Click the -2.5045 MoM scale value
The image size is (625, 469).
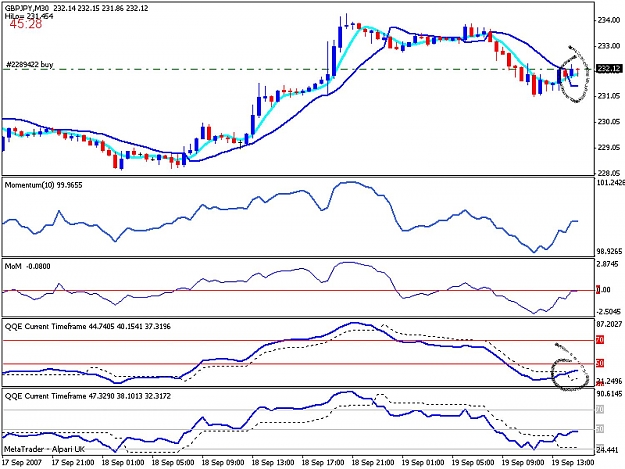tap(609, 311)
